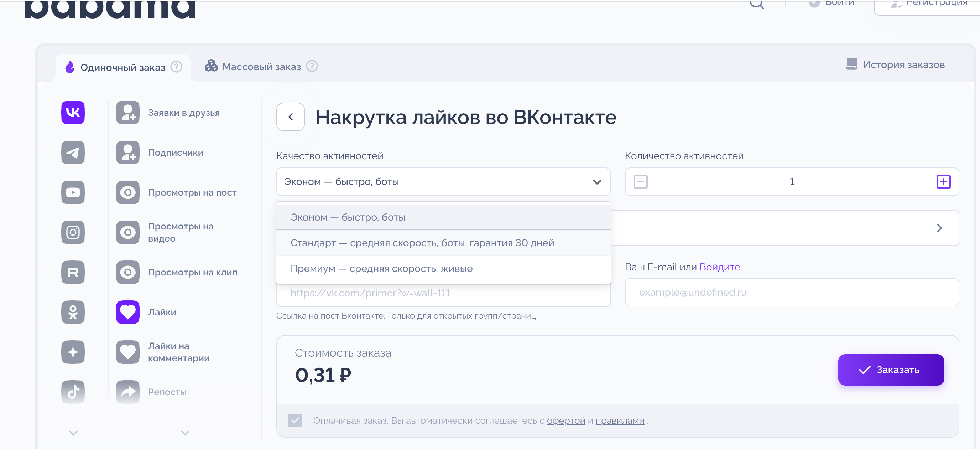Screen dimensions: 980x449
Task: Select the Odnoklassniki network icon
Action: [x=73, y=312]
